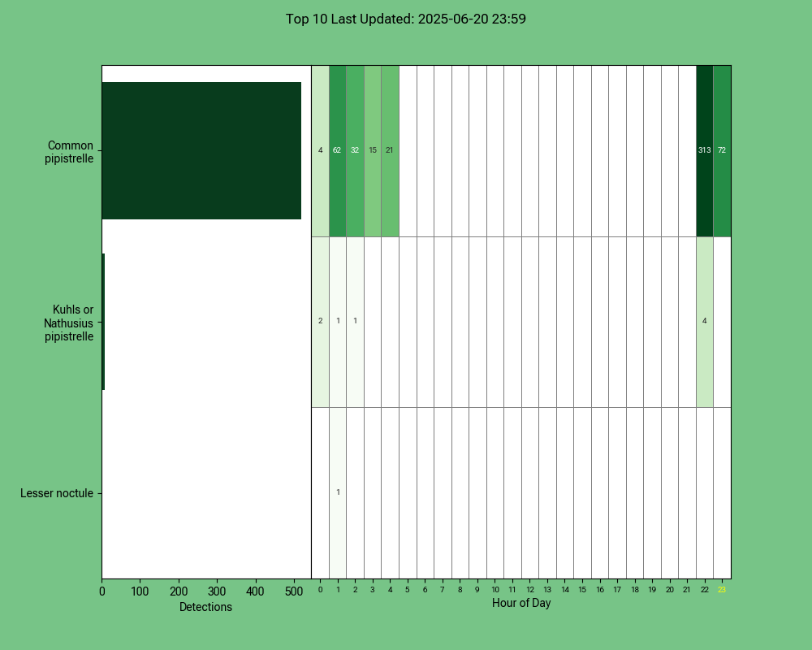Click the Hour of Day axis label

click(x=521, y=603)
